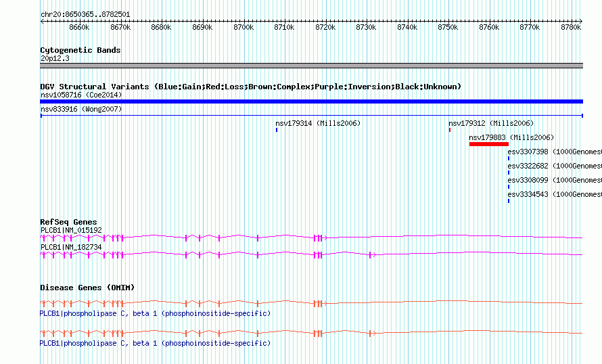Click the PLCB1|NM_182734 transcript label
Viewport: 602px width, 364px height.
pyautogui.click(x=71, y=247)
